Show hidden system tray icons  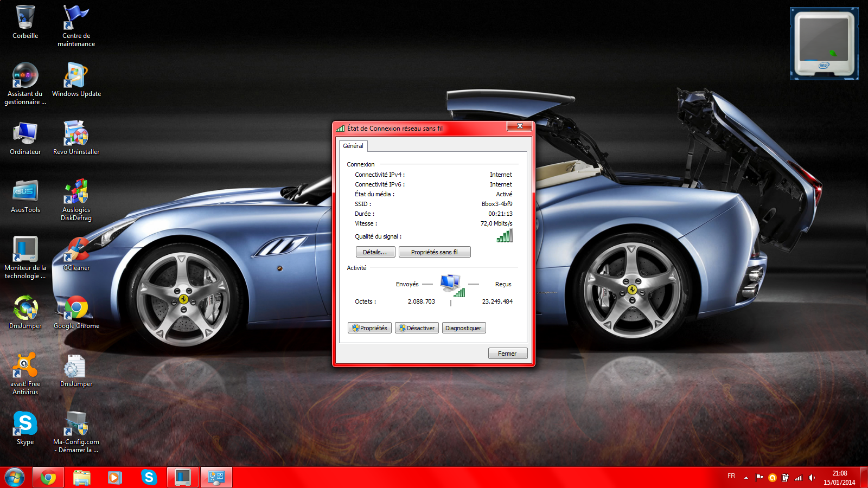(x=746, y=478)
